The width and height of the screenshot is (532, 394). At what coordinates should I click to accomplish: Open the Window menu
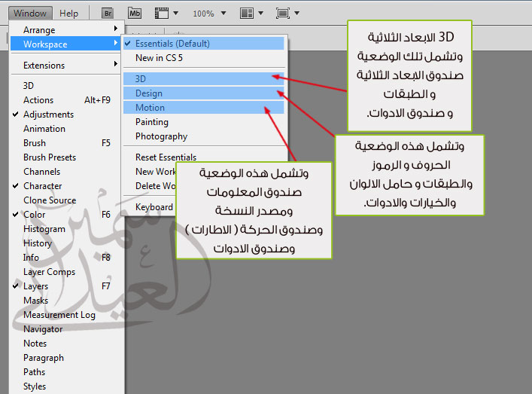[30, 14]
